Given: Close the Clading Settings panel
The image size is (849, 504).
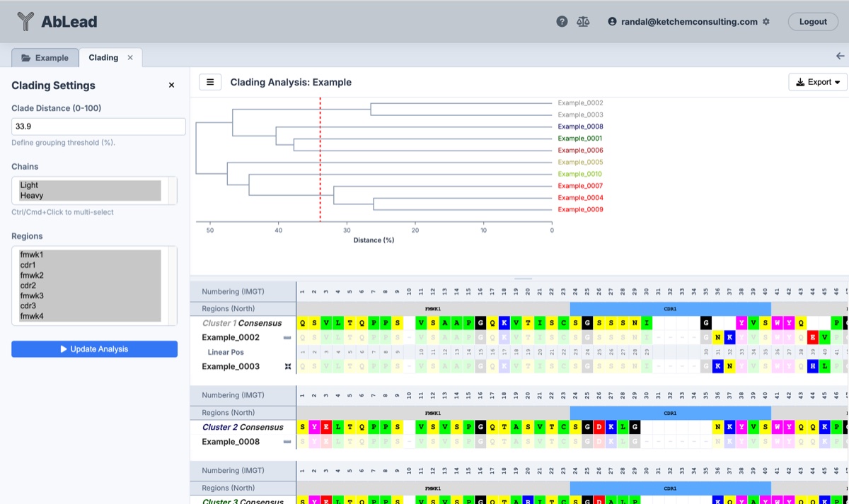Looking at the screenshot, I should tap(171, 86).
